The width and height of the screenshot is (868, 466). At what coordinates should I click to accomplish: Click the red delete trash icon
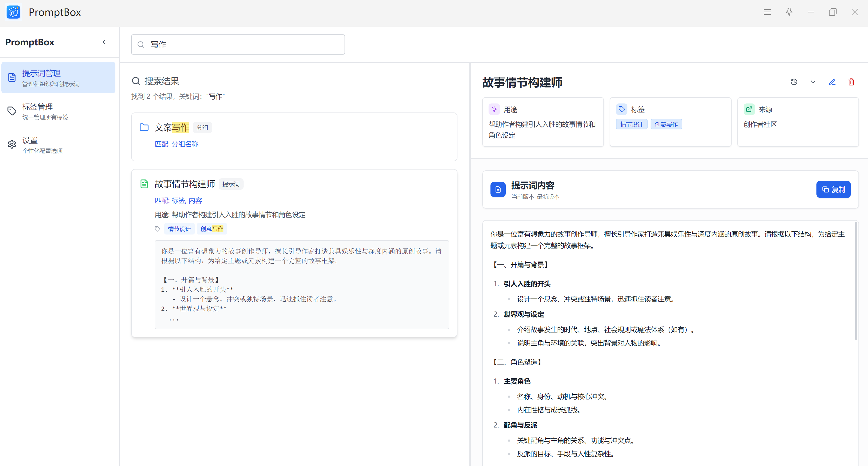coord(851,82)
